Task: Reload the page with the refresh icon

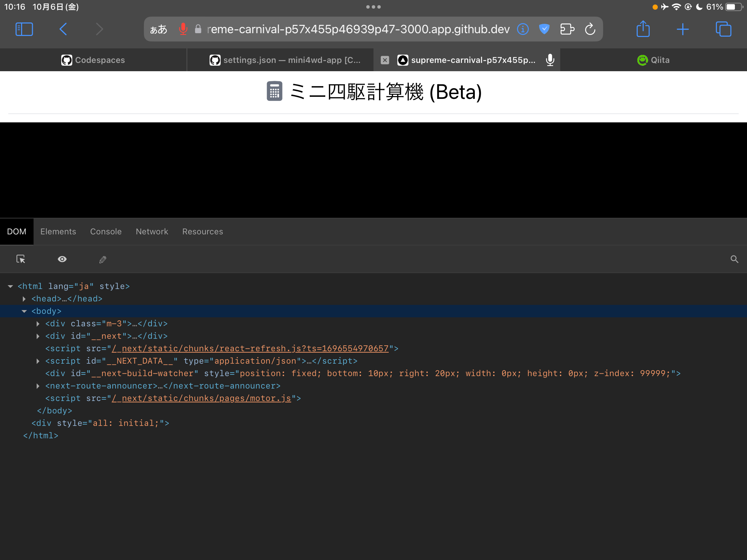Action: coord(590,29)
